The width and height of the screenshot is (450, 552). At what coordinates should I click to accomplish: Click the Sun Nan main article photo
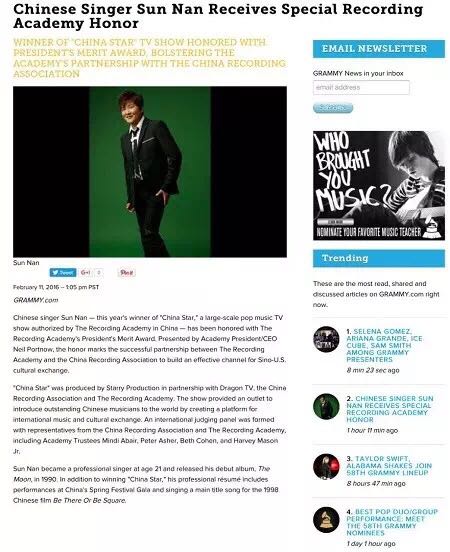pos(150,172)
